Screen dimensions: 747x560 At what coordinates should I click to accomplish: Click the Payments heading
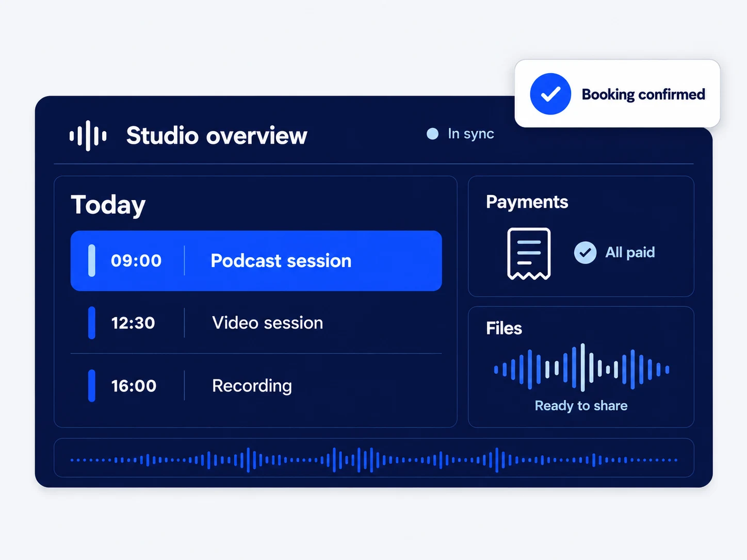point(527,202)
